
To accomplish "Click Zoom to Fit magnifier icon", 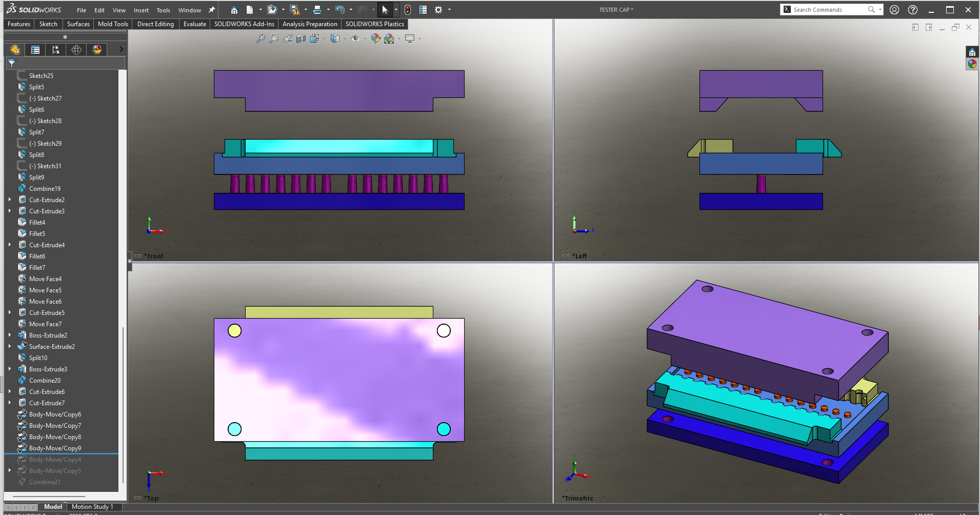I will click(261, 38).
